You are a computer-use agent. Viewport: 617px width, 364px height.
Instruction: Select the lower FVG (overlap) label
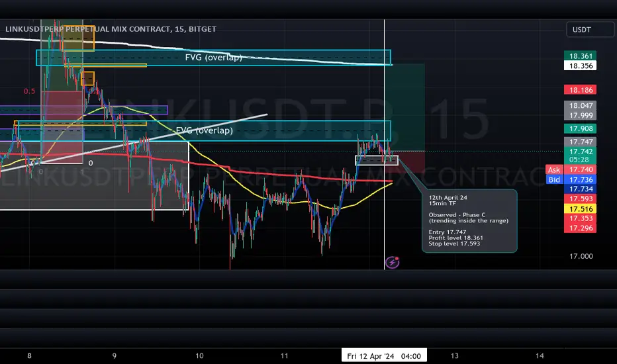(x=204, y=130)
